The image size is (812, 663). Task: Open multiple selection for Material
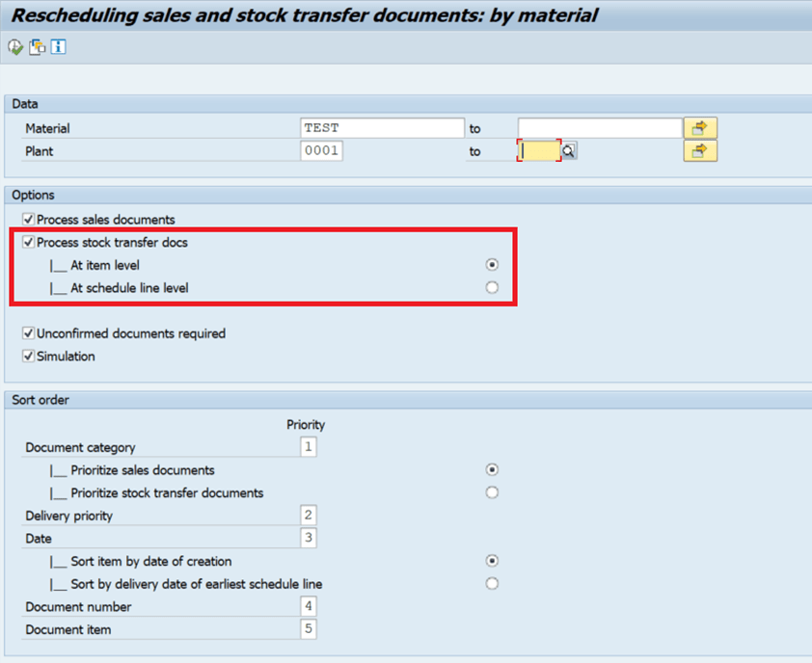(x=700, y=128)
